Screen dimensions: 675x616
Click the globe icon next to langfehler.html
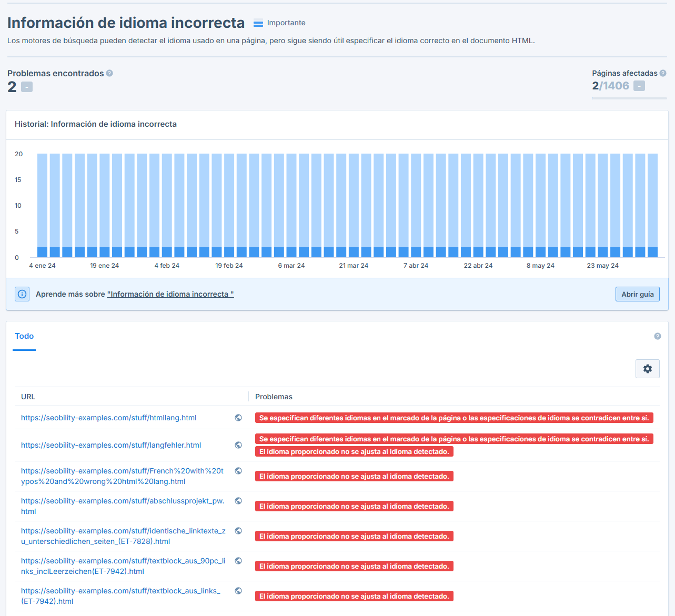click(238, 445)
